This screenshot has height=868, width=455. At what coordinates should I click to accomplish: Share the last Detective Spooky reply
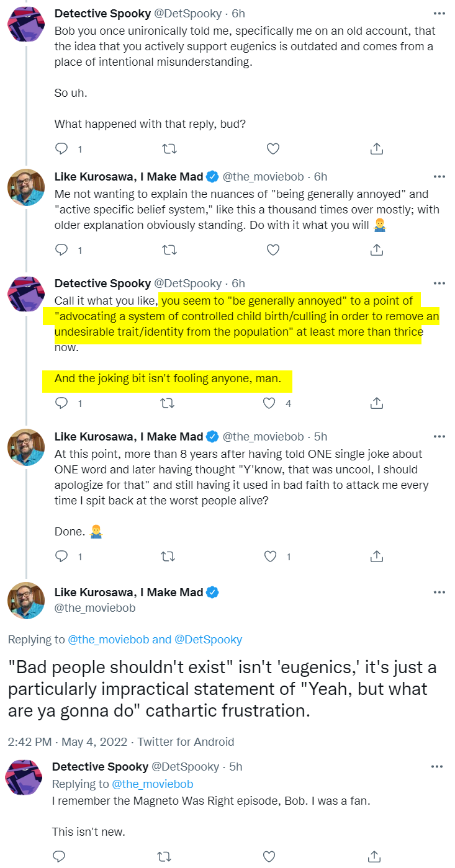click(374, 857)
